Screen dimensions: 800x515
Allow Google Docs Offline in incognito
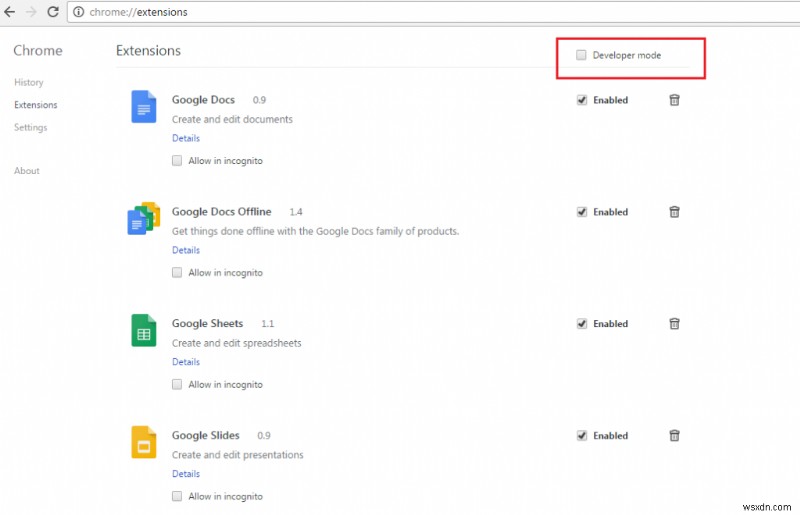pos(177,273)
